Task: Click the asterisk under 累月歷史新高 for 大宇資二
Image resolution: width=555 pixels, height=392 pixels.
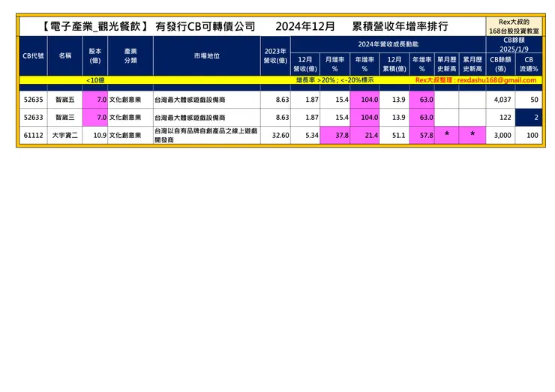Action: tap(472, 134)
